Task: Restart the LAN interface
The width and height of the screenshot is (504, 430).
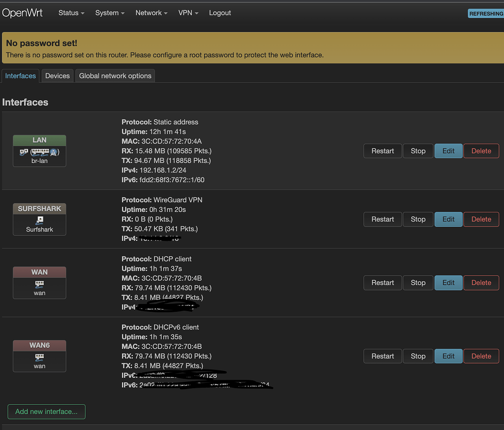Action: click(382, 151)
